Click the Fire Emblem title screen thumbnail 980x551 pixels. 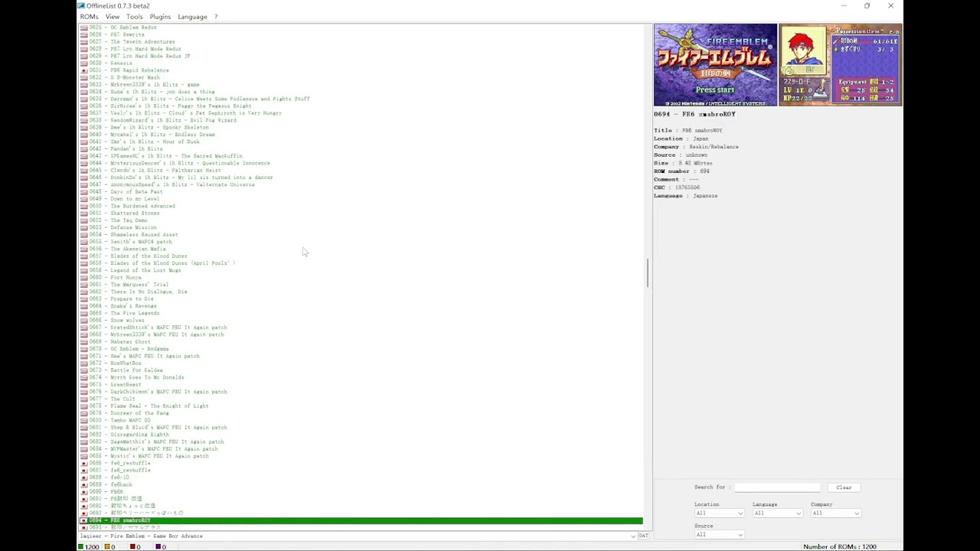(x=715, y=65)
